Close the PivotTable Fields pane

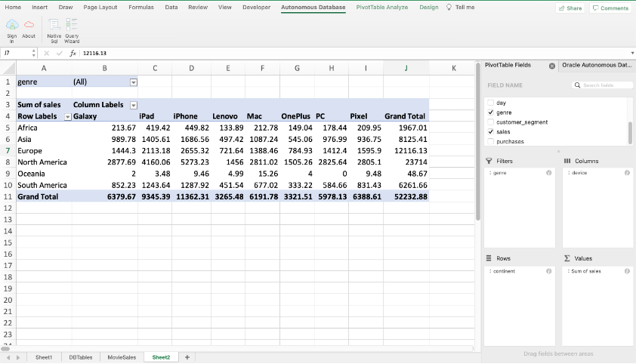[x=552, y=66]
